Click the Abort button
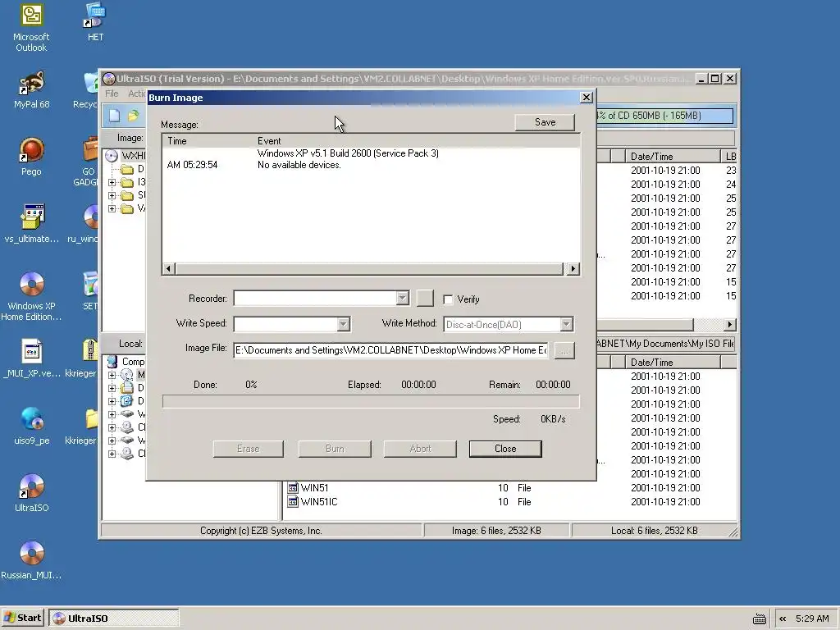The image size is (840, 630). coord(420,449)
